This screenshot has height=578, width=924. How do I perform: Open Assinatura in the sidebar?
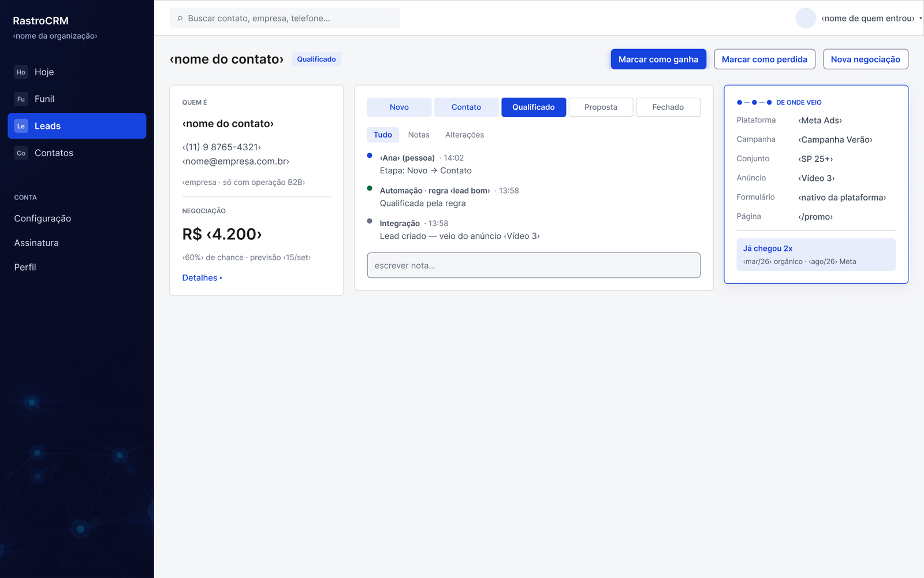tap(36, 243)
